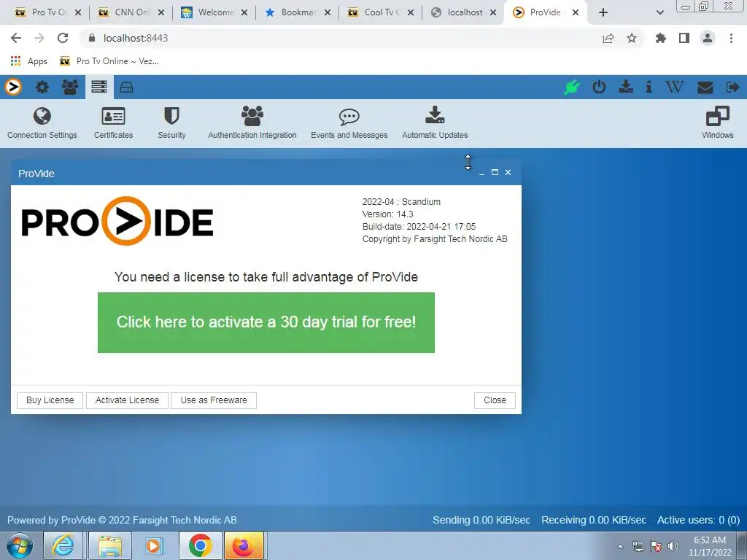Open the Certificates card icon
This screenshot has width=747, height=560.
(x=113, y=116)
